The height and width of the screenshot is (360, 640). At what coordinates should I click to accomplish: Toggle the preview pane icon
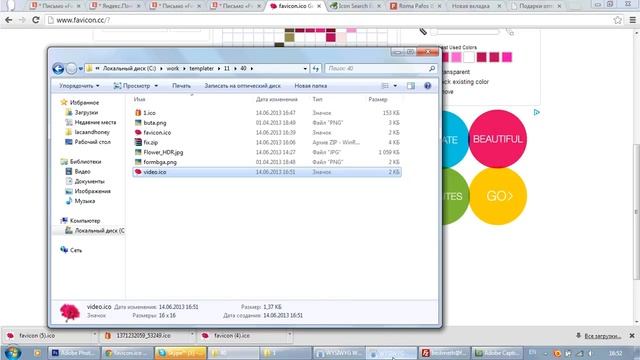[x=411, y=86]
